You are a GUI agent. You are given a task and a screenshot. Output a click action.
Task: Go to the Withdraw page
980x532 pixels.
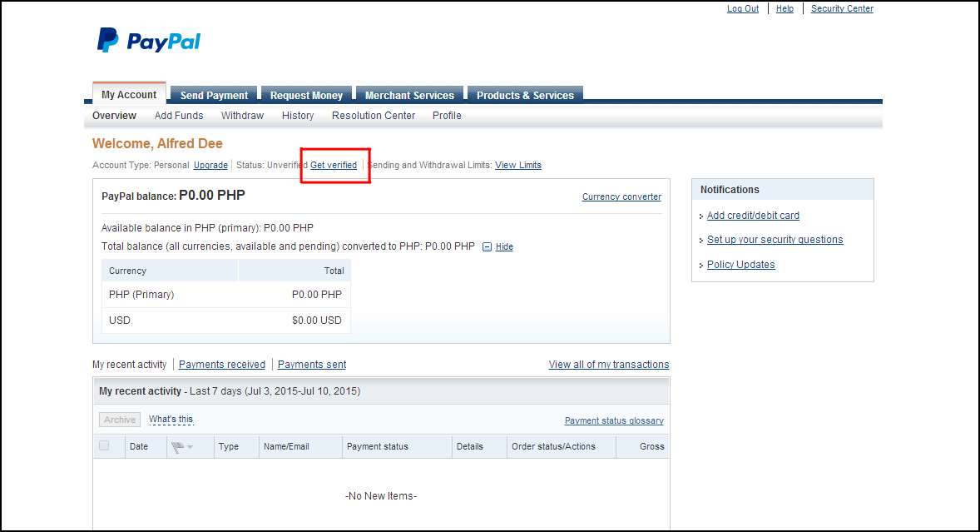[242, 116]
